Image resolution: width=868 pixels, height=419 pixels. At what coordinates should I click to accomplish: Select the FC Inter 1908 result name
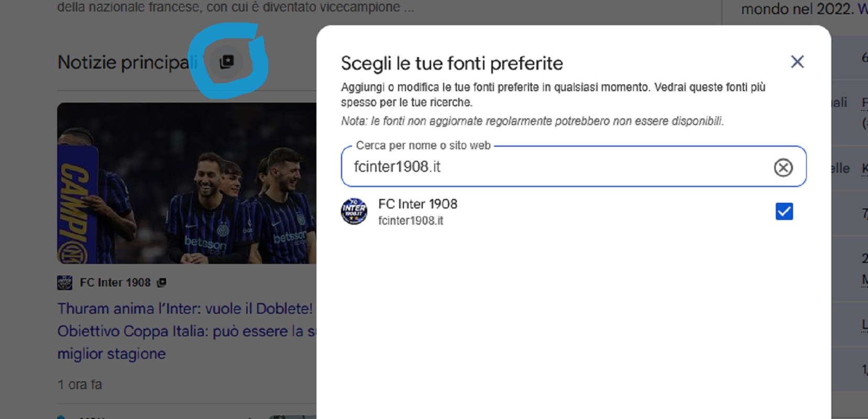(x=417, y=204)
